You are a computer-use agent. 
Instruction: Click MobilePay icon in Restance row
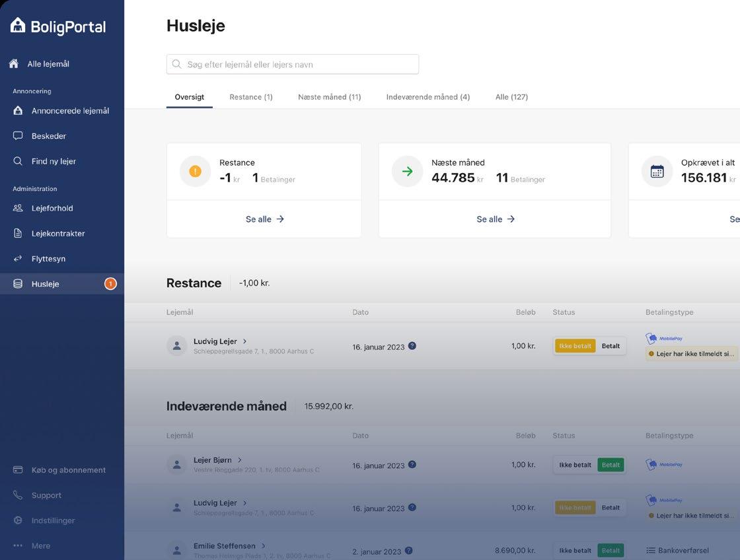663,338
